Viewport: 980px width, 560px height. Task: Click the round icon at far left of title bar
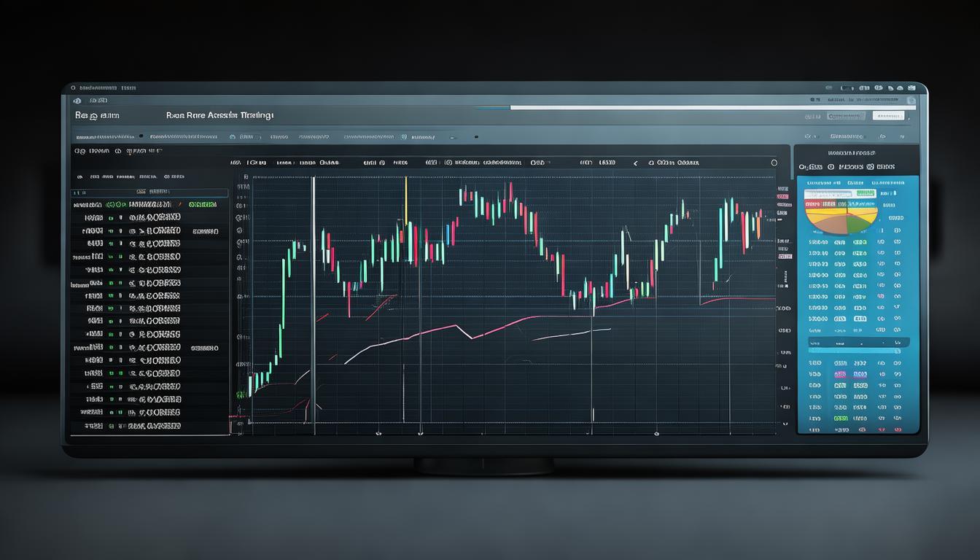pyautogui.click(x=72, y=87)
